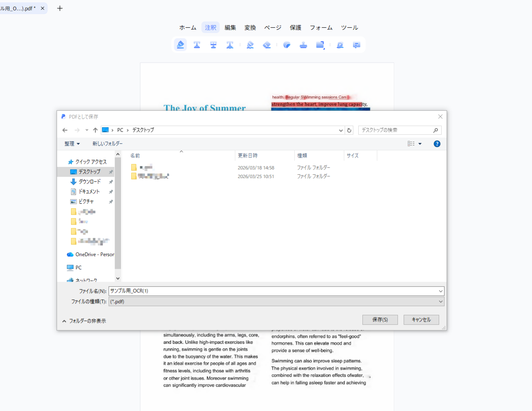The image size is (532, 411).
Task: Collapse folders with フォルダーの非表示
Action: (x=84, y=321)
